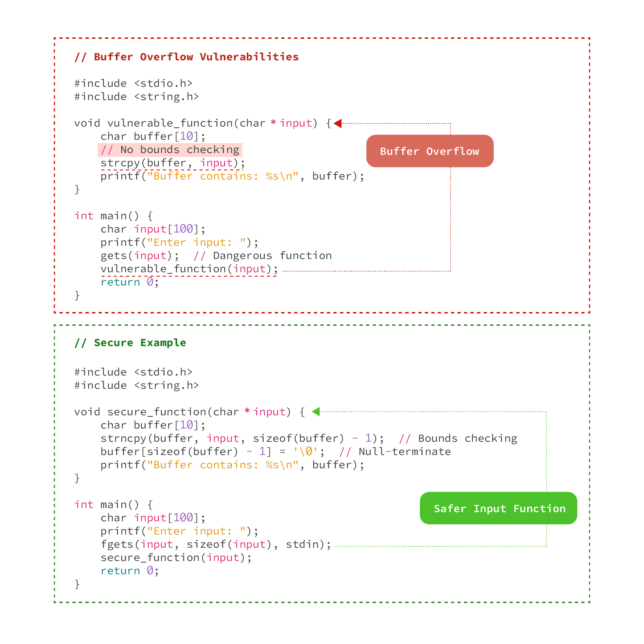Click the first #include <stdio.h> line

coord(133,83)
